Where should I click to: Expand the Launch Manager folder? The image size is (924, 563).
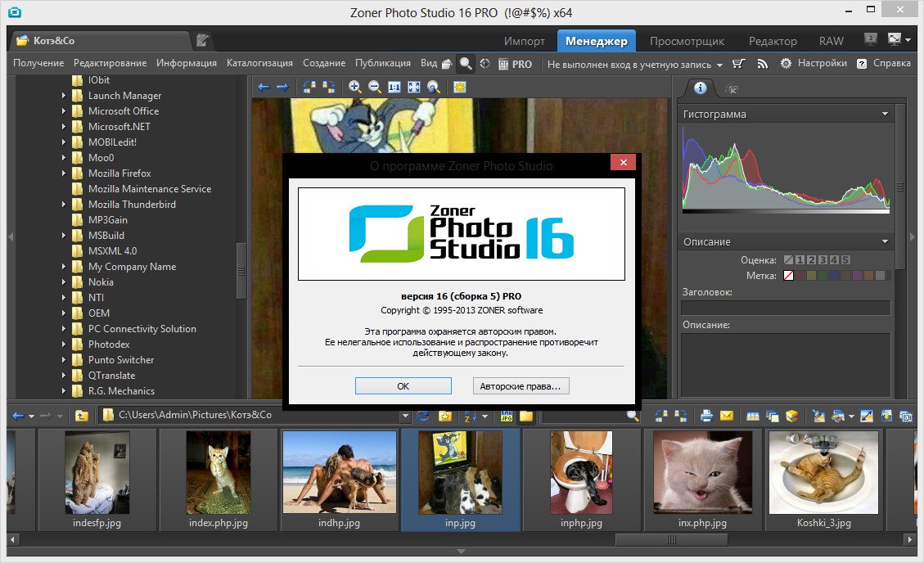[64, 95]
